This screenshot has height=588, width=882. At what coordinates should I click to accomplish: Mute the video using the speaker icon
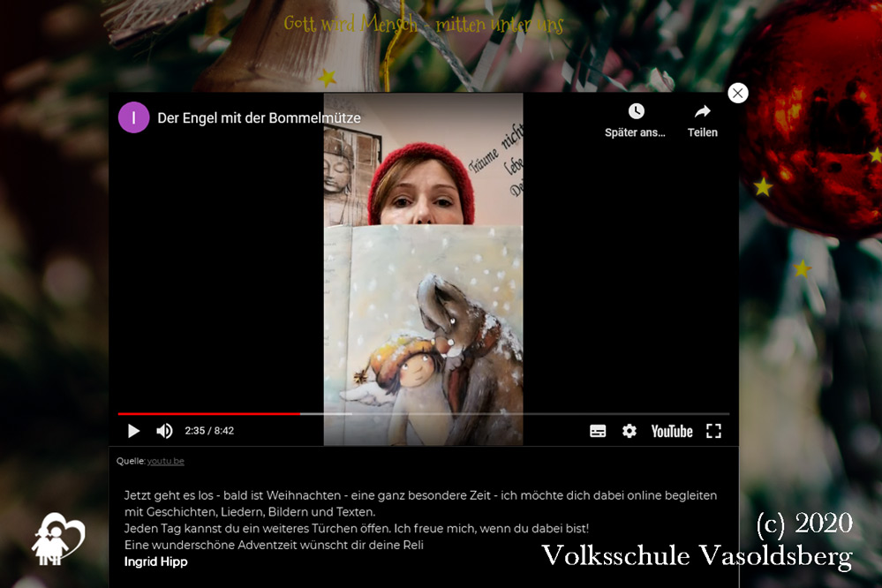tap(164, 431)
